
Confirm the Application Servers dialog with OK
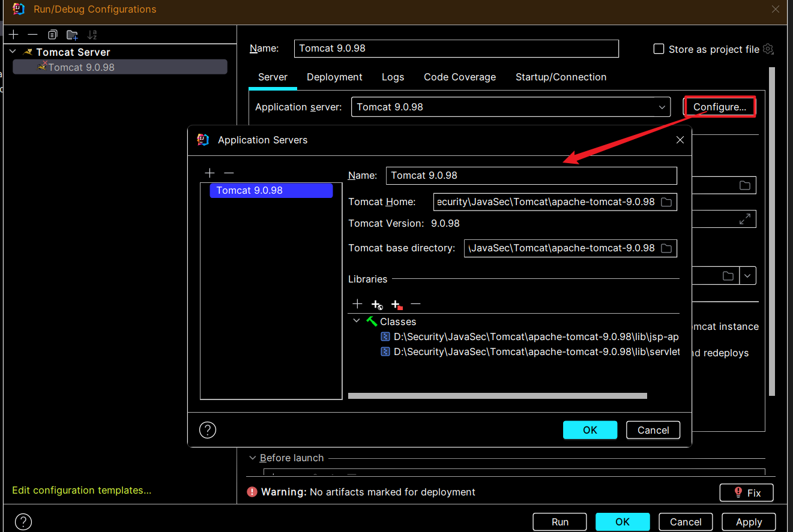coord(590,430)
